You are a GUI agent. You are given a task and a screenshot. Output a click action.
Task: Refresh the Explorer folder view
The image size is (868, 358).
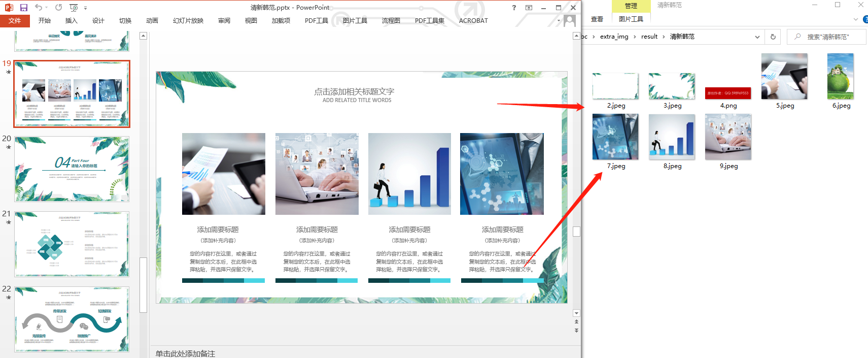click(x=773, y=37)
